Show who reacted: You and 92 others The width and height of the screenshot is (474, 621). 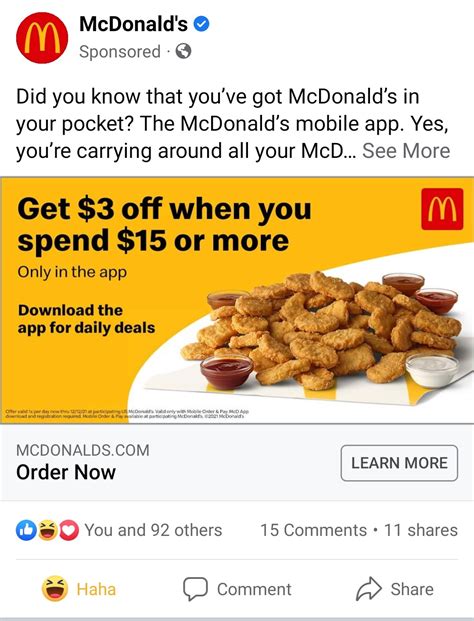coord(153,530)
